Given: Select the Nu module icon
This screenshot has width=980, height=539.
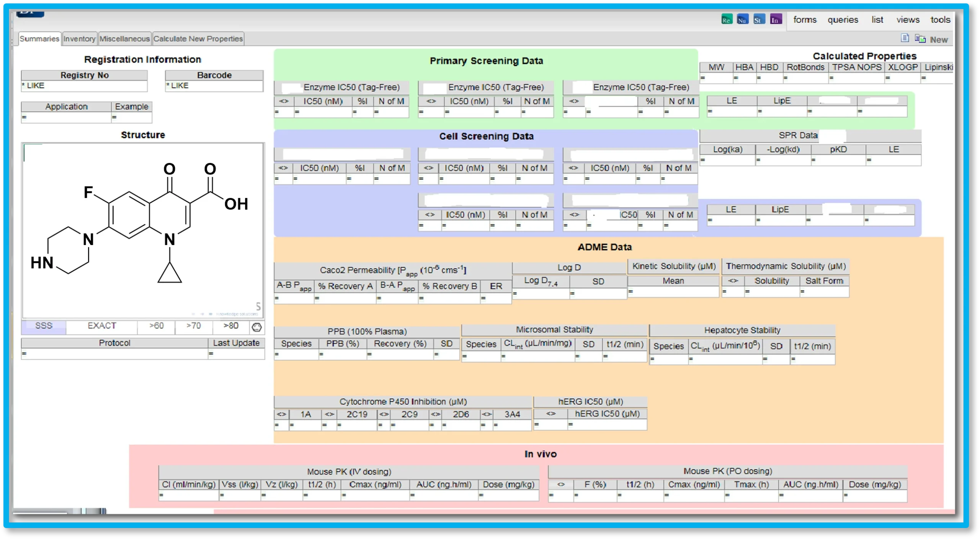Looking at the screenshot, I should 742,20.
